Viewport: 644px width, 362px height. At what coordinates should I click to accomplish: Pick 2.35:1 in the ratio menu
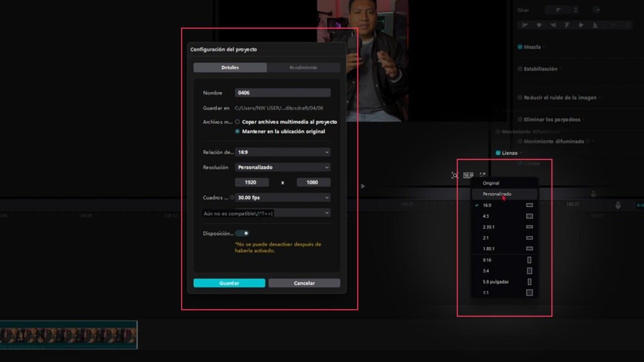(504, 226)
